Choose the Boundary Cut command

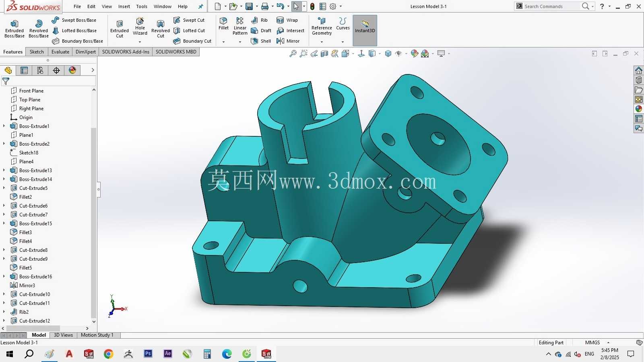(192, 41)
